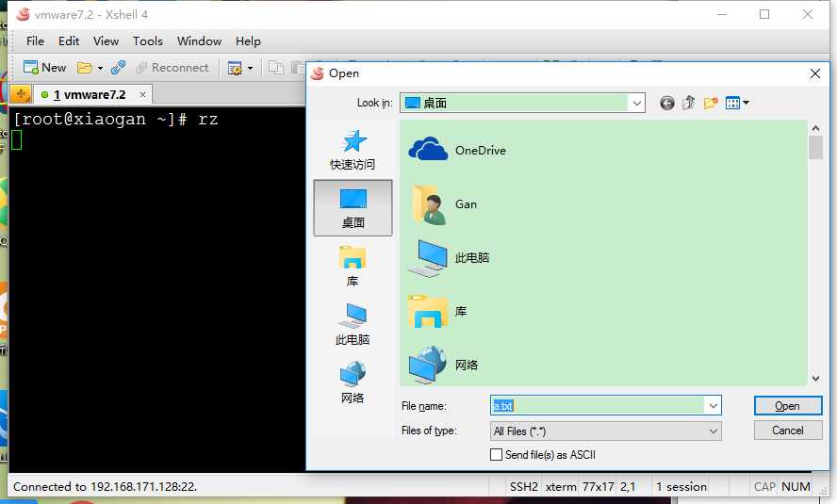Screen dimensions: 837x504
Task: Click the Open session folder icon
Action: [84, 68]
